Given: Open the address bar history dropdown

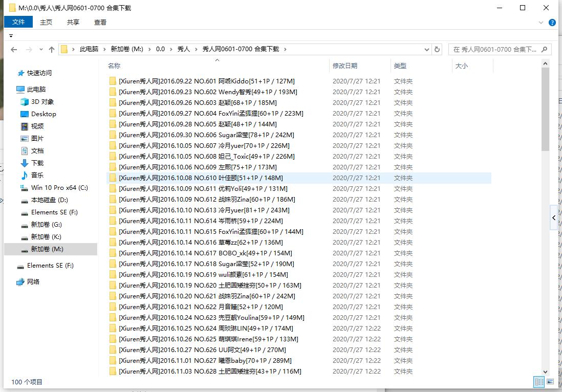Looking at the screenshot, I should tap(427, 50).
